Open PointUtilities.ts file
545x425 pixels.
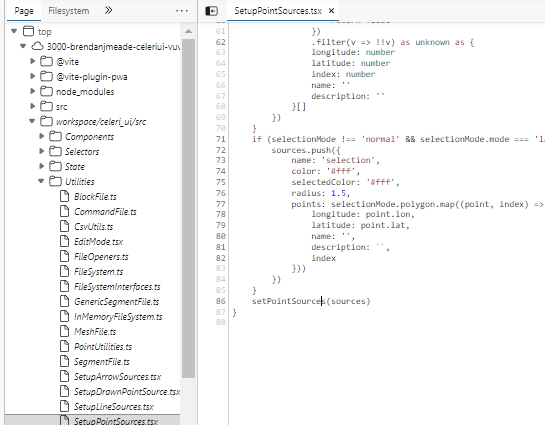point(103,346)
